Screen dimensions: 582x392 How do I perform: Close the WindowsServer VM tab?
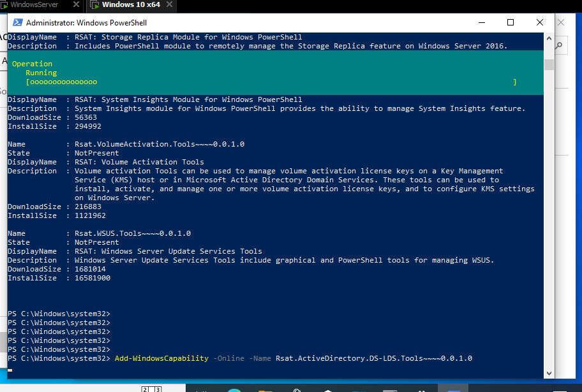(76, 4)
